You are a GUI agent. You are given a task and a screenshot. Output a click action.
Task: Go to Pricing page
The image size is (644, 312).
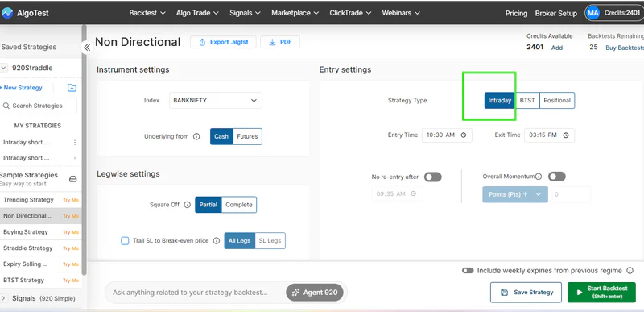(x=516, y=13)
